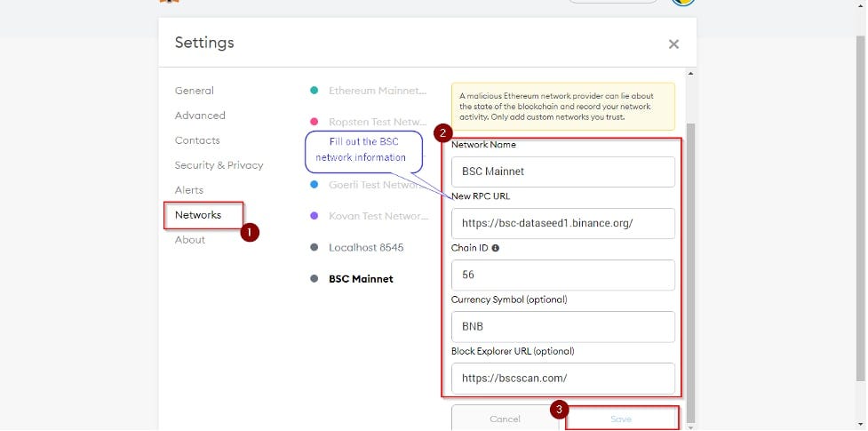Choose the Kovan Test Network entry

(378, 216)
